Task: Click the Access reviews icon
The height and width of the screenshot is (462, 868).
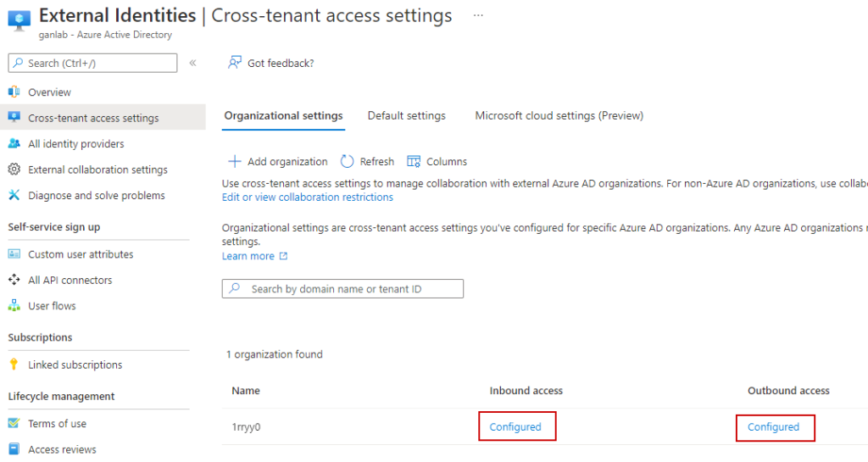Action: pos(14,449)
